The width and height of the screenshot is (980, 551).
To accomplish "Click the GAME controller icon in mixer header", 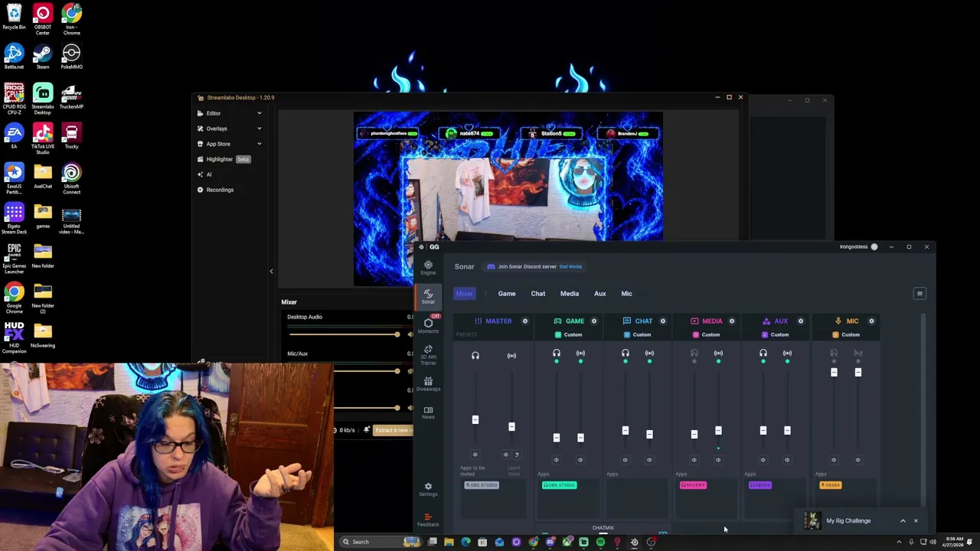I will point(557,321).
